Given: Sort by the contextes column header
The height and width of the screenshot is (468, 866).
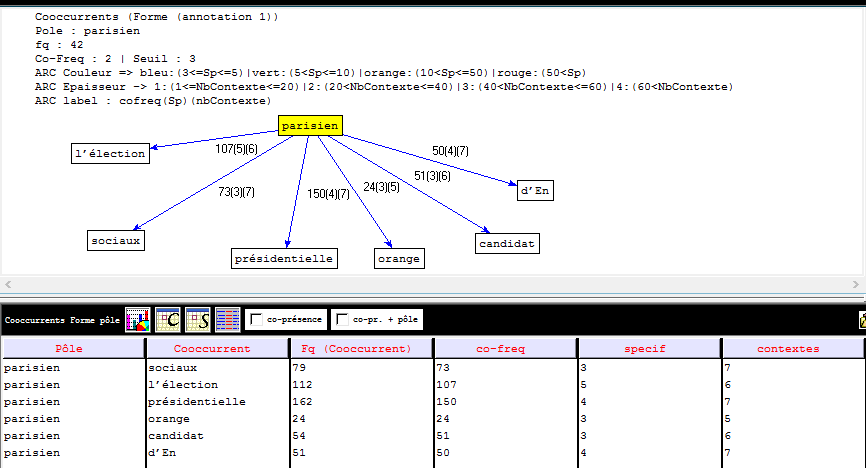Looking at the screenshot, I should [793, 349].
